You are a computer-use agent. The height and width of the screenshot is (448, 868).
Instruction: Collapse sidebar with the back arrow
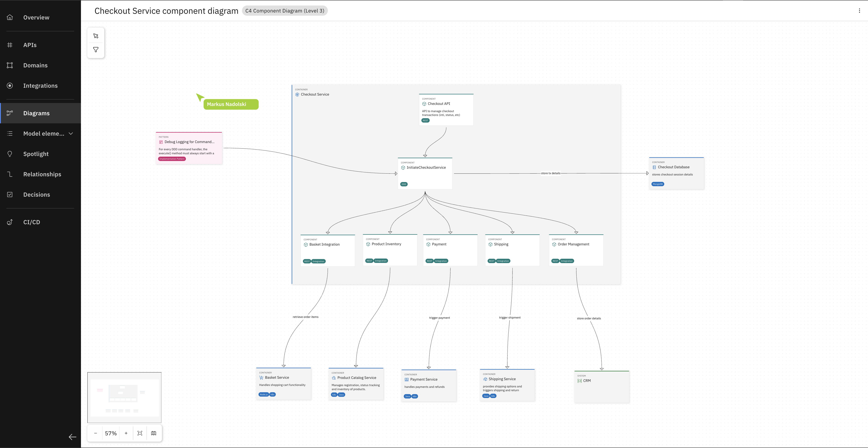click(72, 437)
